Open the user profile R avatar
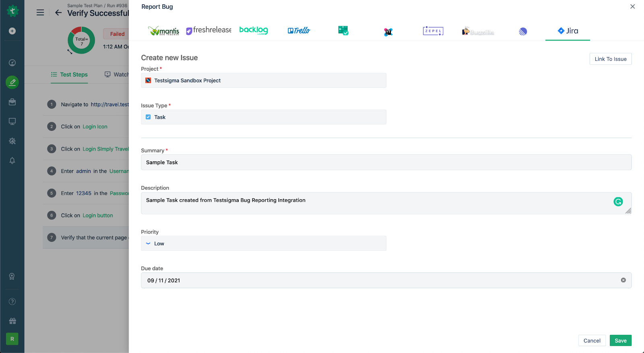Image resolution: width=644 pixels, height=353 pixels. click(12, 339)
